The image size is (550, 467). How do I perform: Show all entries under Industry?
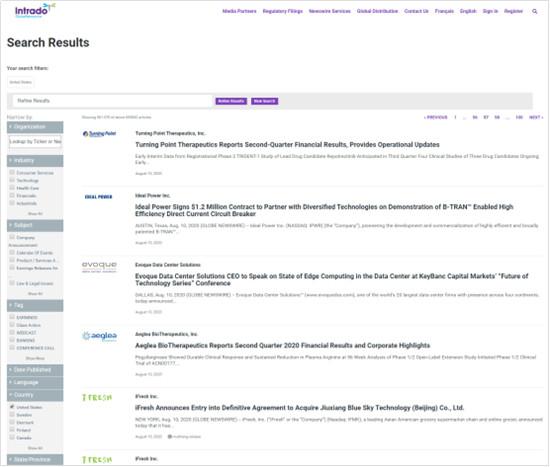point(35,213)
